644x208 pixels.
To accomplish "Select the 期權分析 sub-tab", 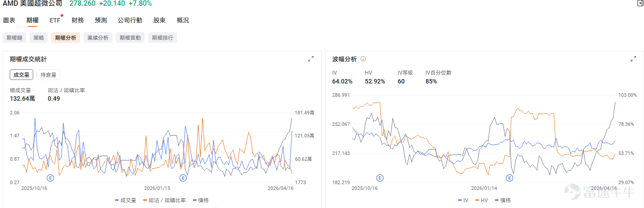I will pyautogui.click(x=65, y=38).
